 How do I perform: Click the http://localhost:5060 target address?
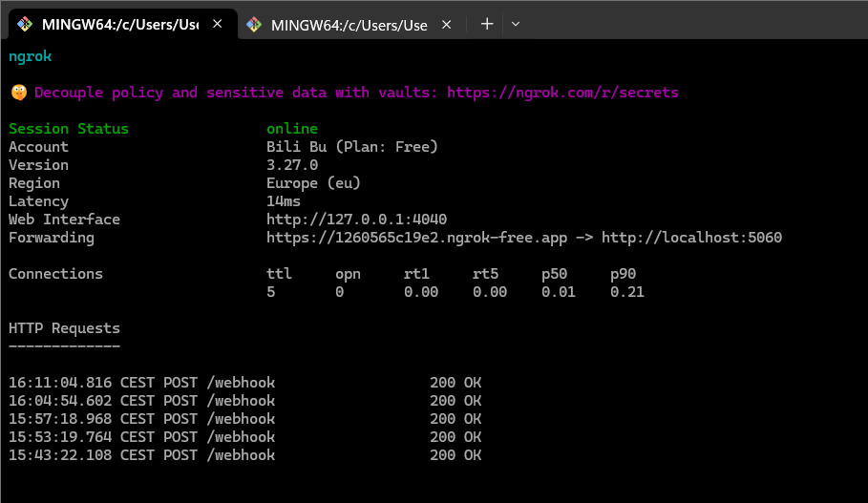point(691,238)
